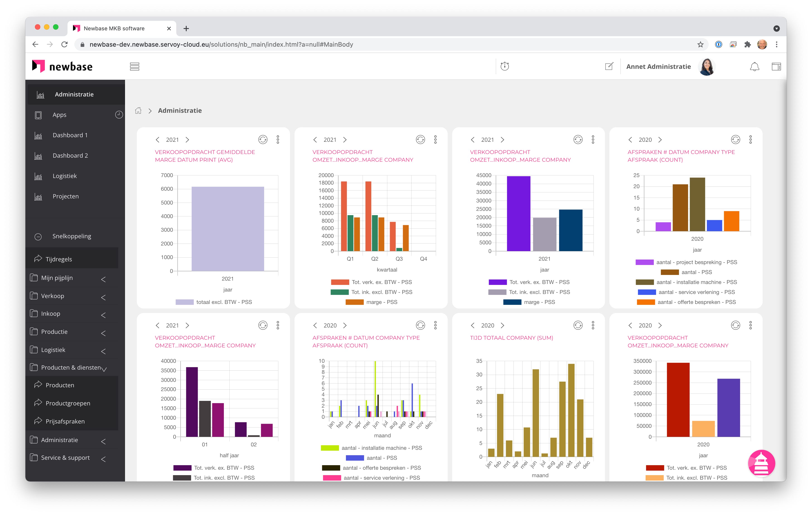812x515 pixels.
Task: Go to next year on Gemiddelde Marge chart
Action: click(188, 140)
